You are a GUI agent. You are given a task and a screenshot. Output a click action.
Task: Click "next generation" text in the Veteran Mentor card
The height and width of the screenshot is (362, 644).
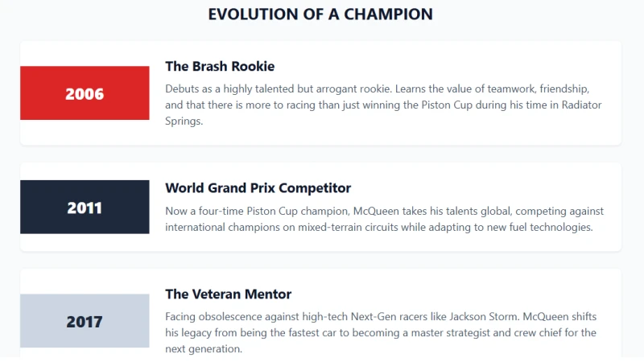coord(204,349)
